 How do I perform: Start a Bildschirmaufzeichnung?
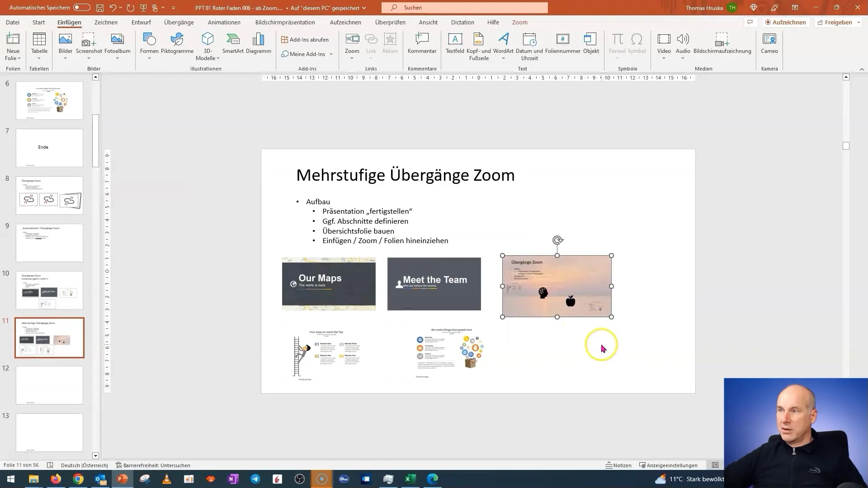(722, 43)
